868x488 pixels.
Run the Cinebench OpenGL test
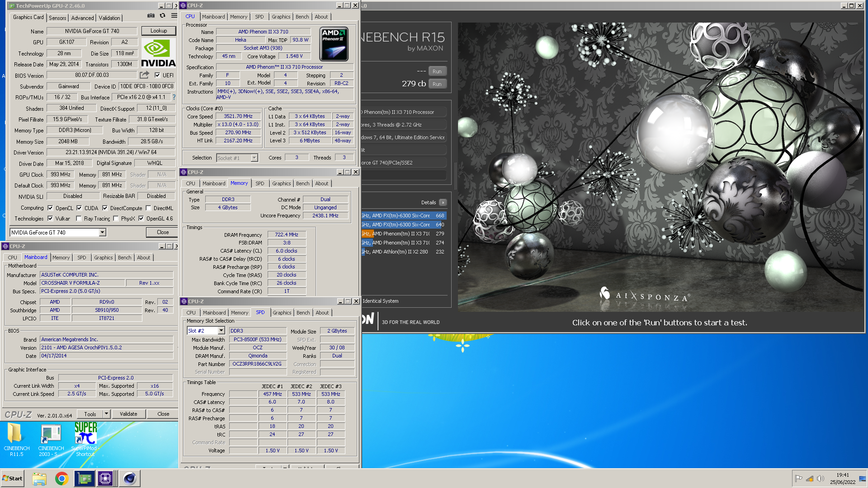coord(437,71)
